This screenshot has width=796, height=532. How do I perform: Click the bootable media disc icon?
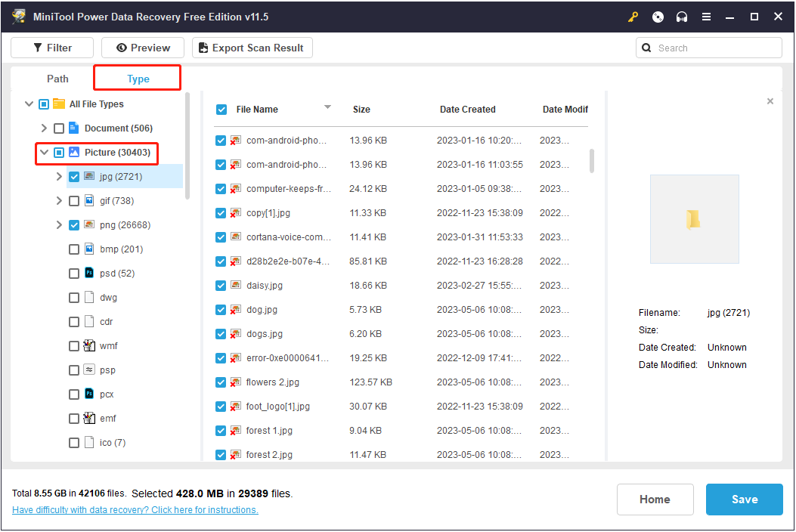point(657,16)
